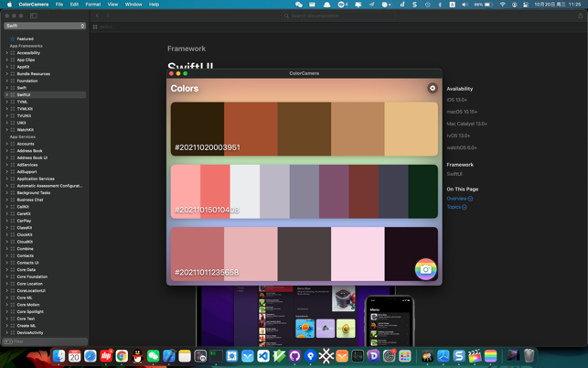Open the ColorCamera app menu

click(33, 5)
